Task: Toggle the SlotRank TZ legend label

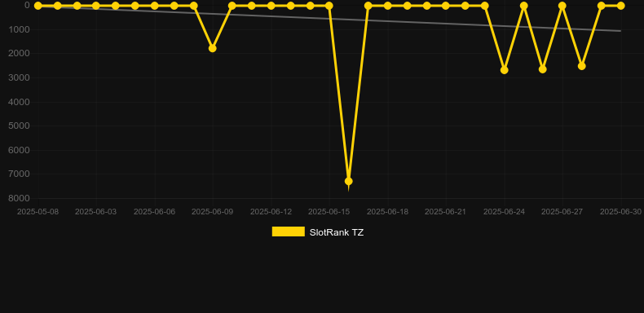Action: click(x=337, y=232)
